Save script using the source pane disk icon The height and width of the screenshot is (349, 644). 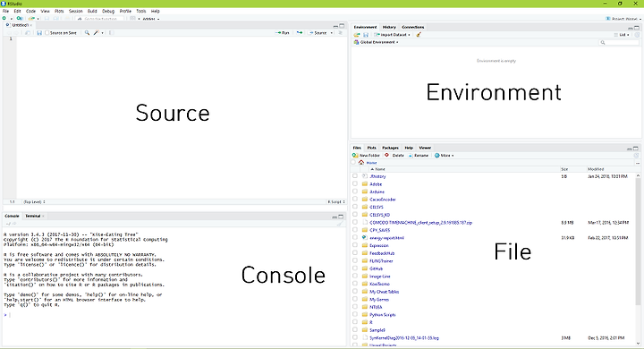39,33
